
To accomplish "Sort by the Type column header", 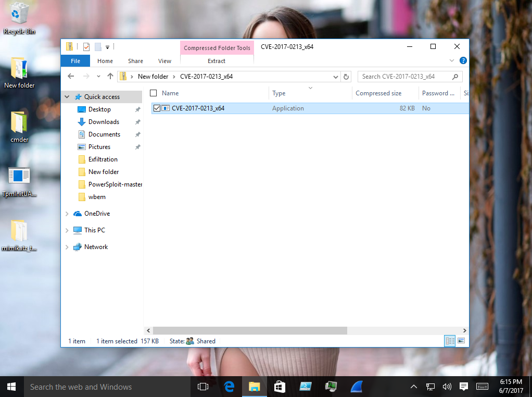I will point(310,93).
